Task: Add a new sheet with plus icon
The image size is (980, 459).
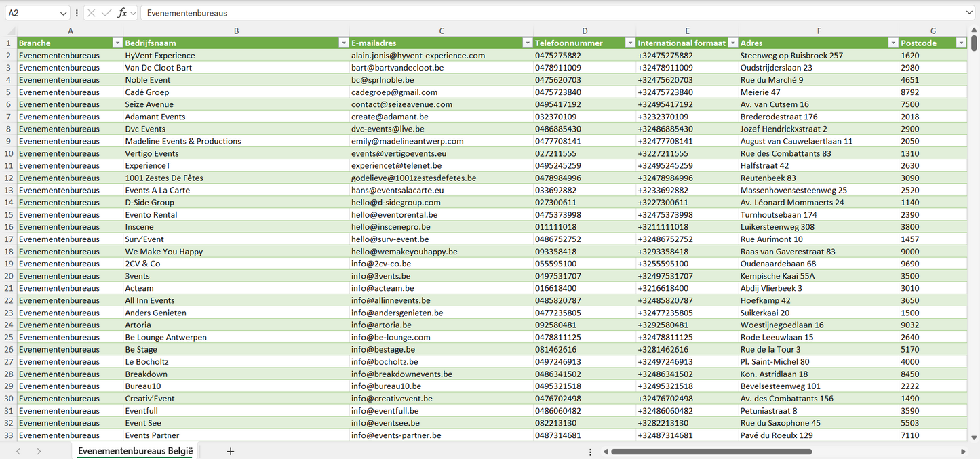Action: (231, 451)
